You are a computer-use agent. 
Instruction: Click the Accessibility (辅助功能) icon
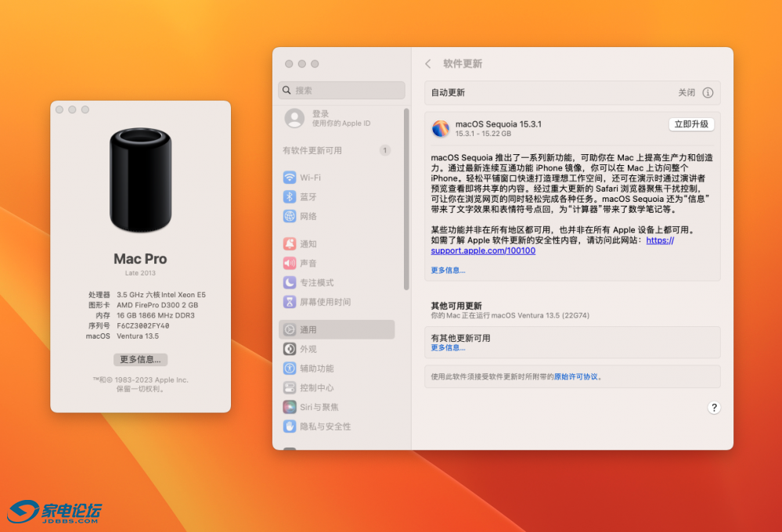(290, 368)
